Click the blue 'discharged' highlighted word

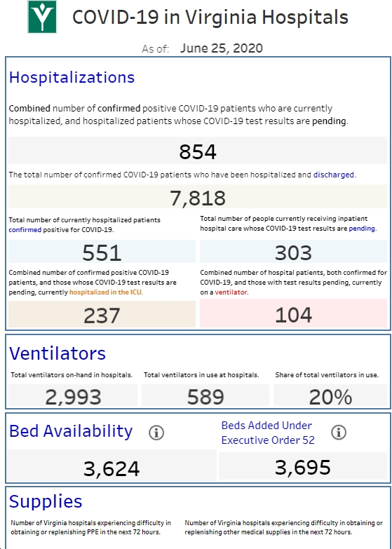(334, 175)
